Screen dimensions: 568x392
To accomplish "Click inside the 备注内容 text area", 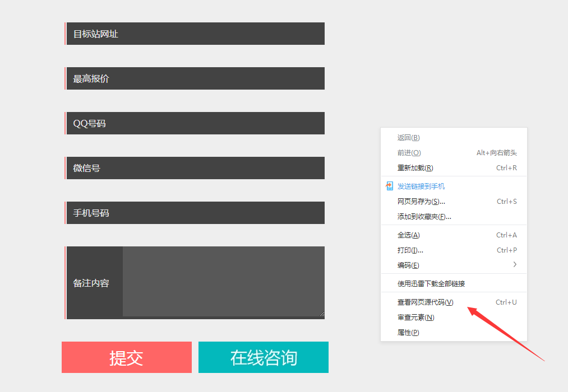I will click(223, 281).
